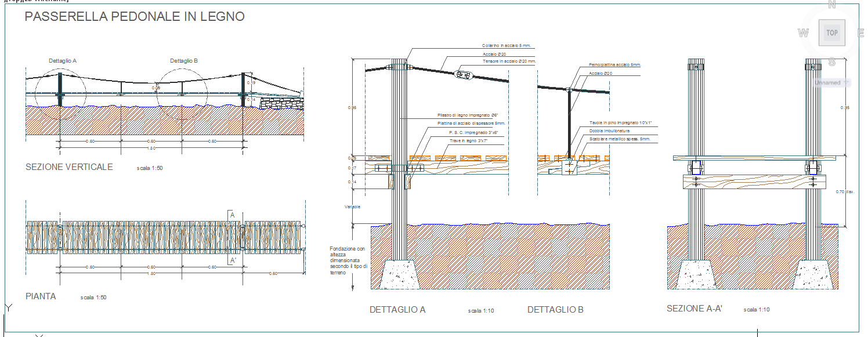
Task: Select the turnbuckle symbol in Dettaglio A
Action: (x=464, y=75)
